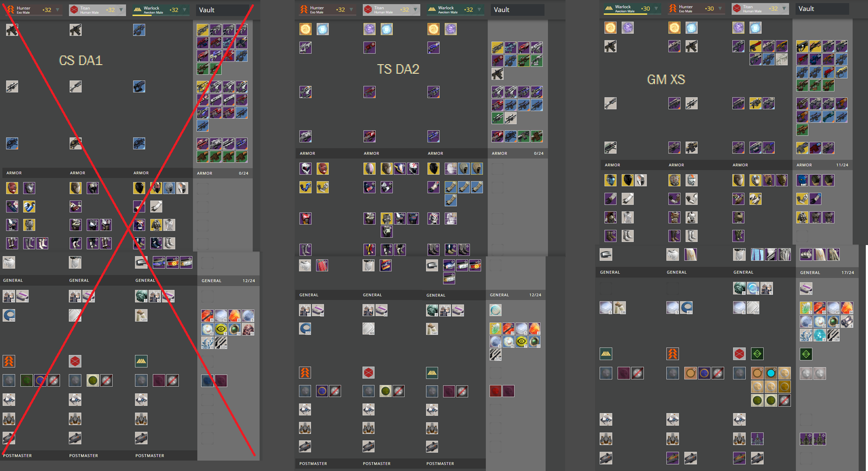Screen dimensions: 868x471
Task: Open the Titan +32 dropdown in TS DA2
Action: pos(415,9)
